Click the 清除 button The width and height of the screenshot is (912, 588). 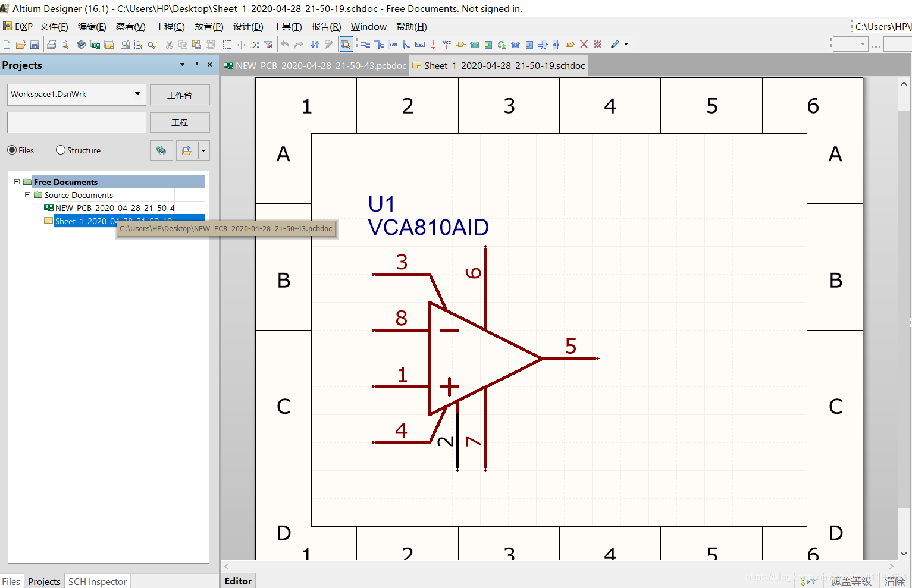coord(895,581)
